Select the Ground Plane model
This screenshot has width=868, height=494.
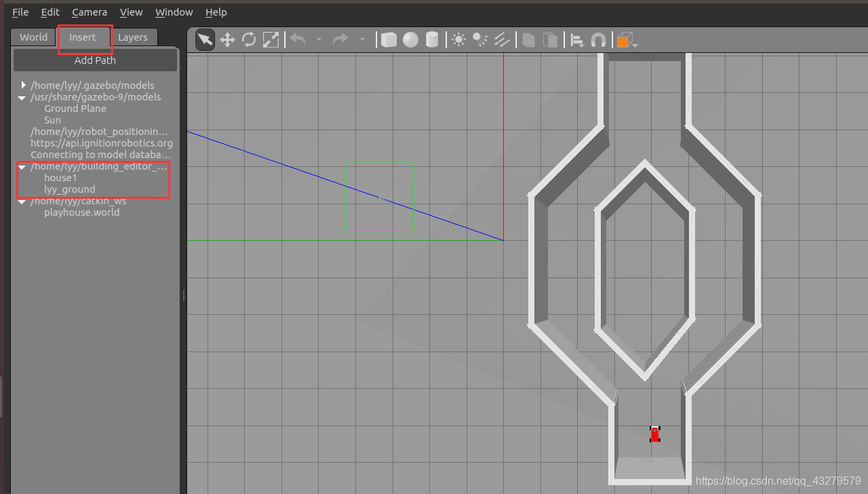point(75,109)
